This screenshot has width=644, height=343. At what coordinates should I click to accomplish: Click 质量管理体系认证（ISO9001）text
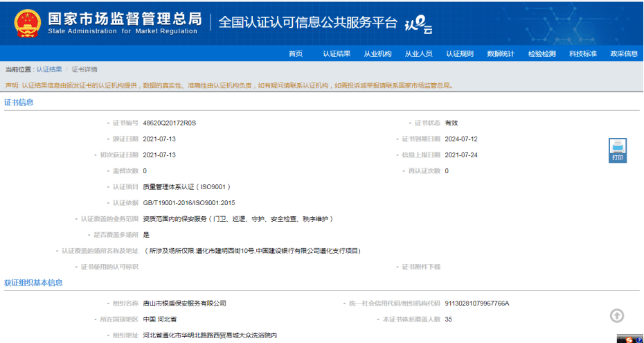click(x=187, y=187)
